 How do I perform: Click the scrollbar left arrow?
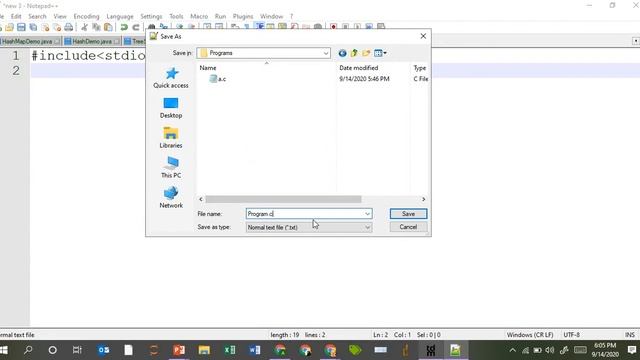tap(201, 199)
